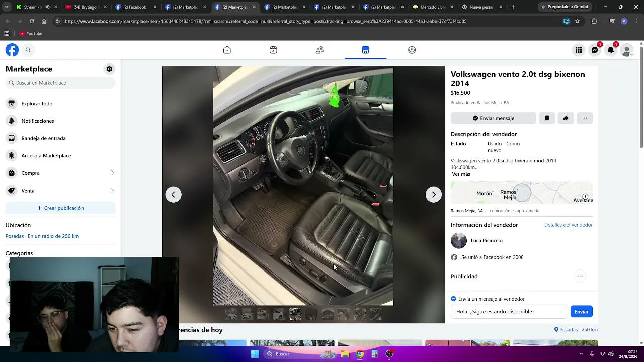
Task: Click the Enviar mensaje button
Action: click(494, 118)
